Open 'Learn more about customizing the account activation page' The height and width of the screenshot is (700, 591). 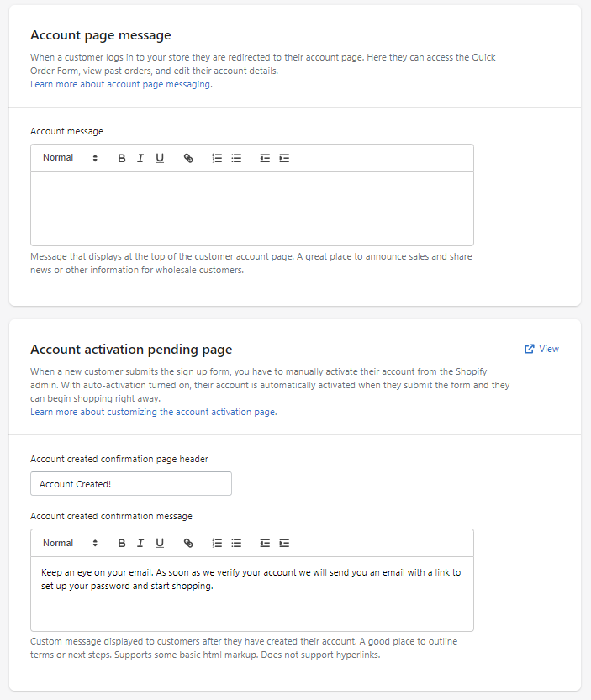click(153, 412)
